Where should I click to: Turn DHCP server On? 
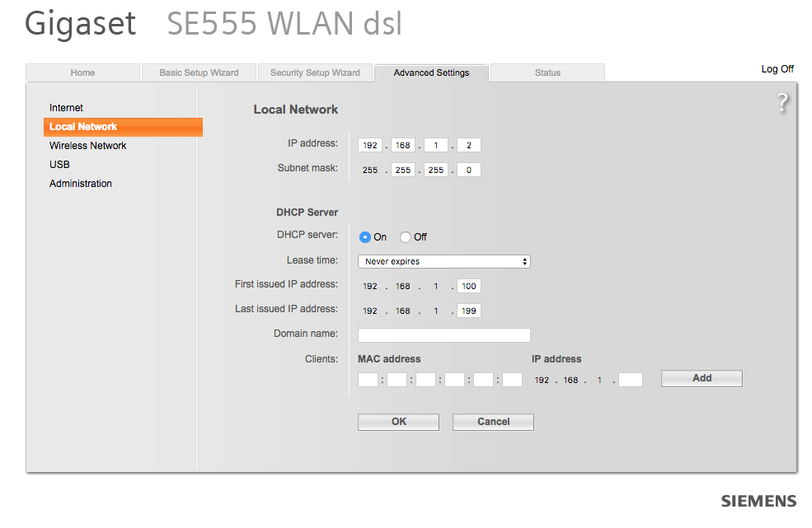pyautogui.click(x=365, y=237)
